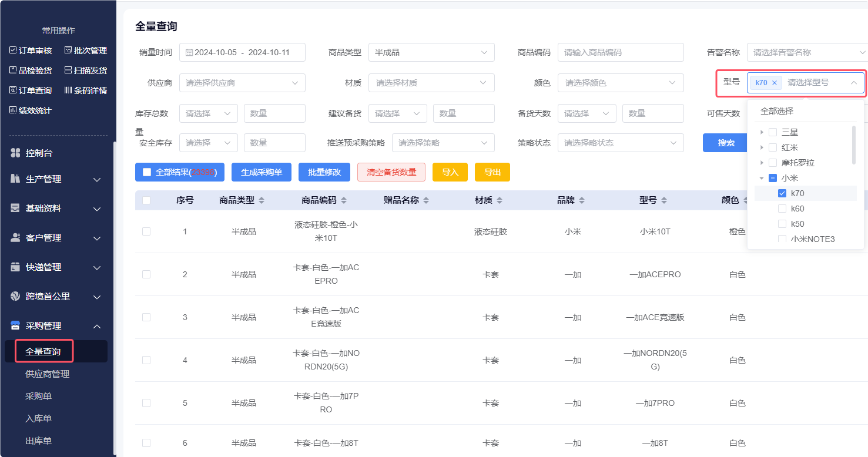The image size is (868, 457).
Task: Go to 供应商管理 in sidebar
Action: point(47,374)
